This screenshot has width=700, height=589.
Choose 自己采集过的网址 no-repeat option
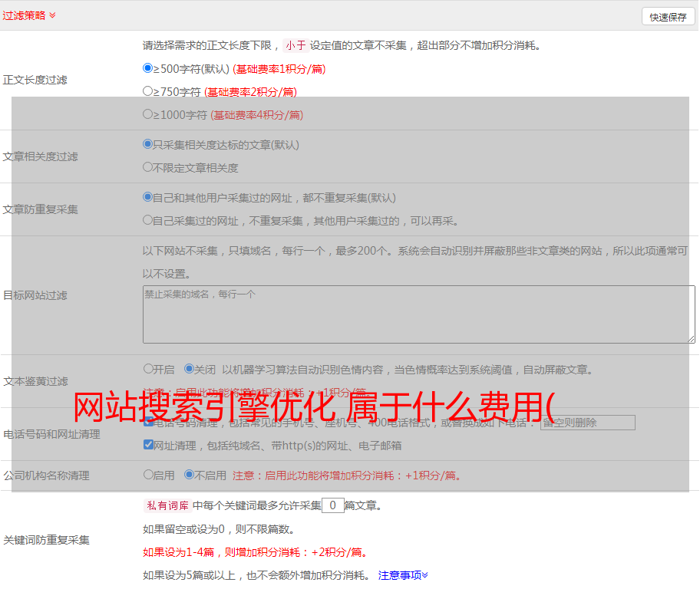[x=148, y=220]
